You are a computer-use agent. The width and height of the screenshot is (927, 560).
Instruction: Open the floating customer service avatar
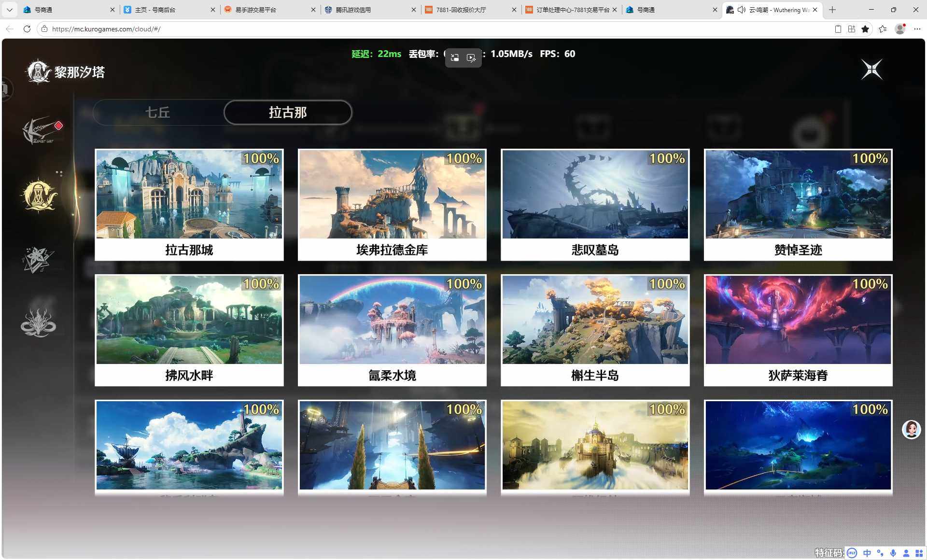pos(912,429)
